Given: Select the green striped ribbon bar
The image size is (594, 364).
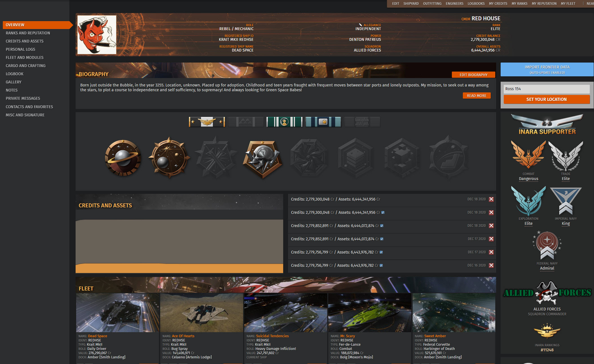Looking at the screenshot, I should pyautogui.click(x=284, y=122).
